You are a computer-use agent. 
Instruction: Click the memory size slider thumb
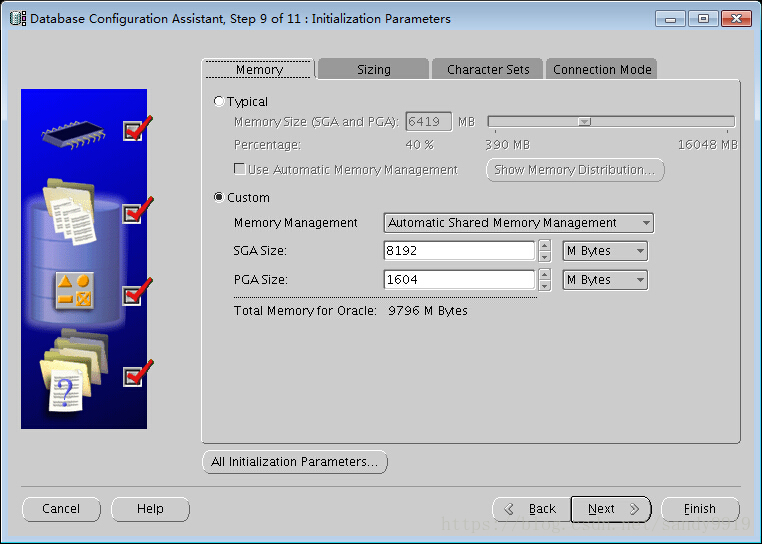point(585,122)
